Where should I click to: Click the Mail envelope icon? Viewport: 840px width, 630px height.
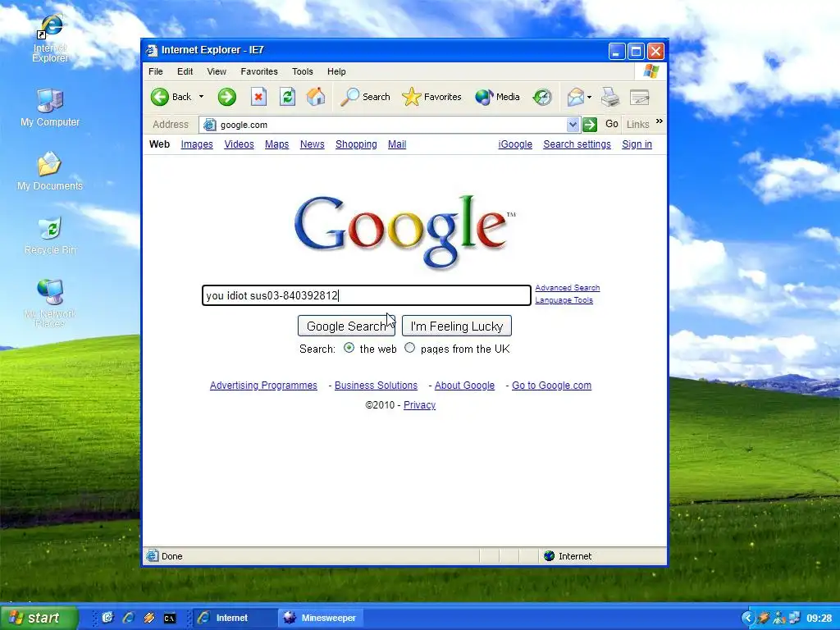[575, 97]
